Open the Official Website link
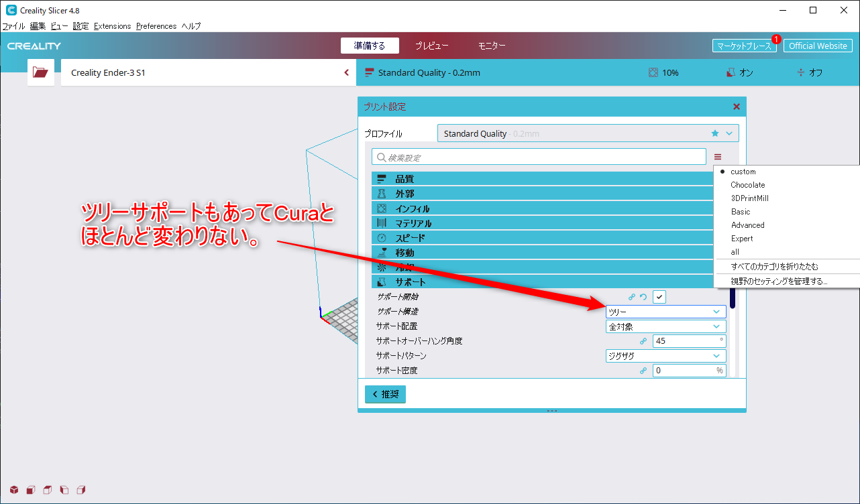This screenshot has width=860, height=504. [x=818, y=46]
